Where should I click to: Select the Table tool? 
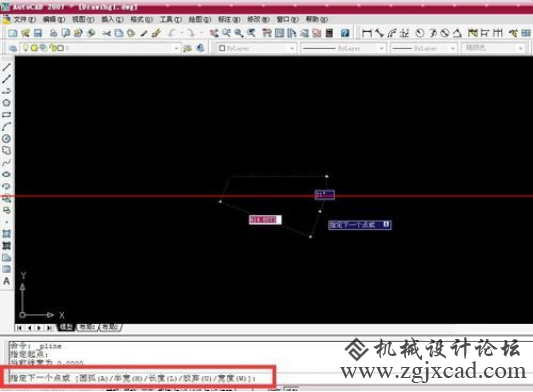(6, 270)
